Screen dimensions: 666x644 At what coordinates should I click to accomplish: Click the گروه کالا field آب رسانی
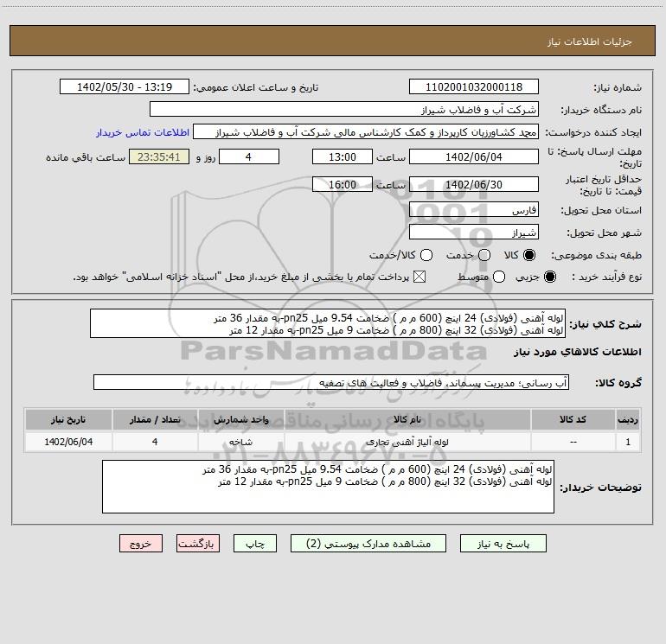click(x=331, y=382)
